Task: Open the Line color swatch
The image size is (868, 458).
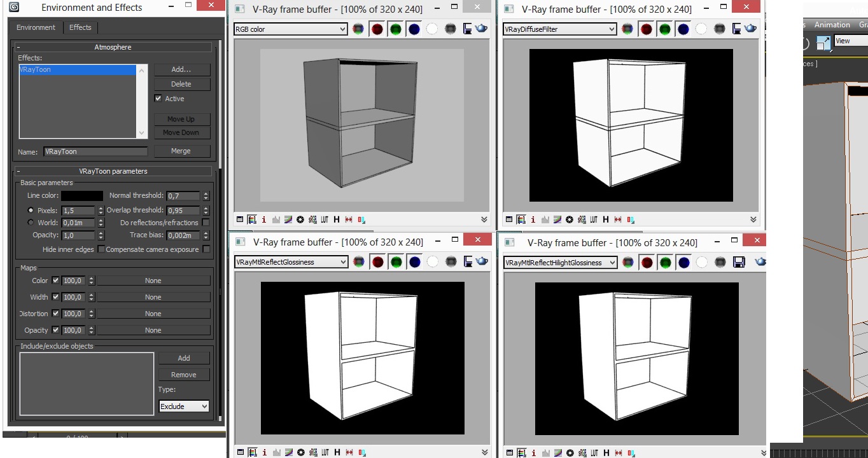Action: (x=81, y=196)
